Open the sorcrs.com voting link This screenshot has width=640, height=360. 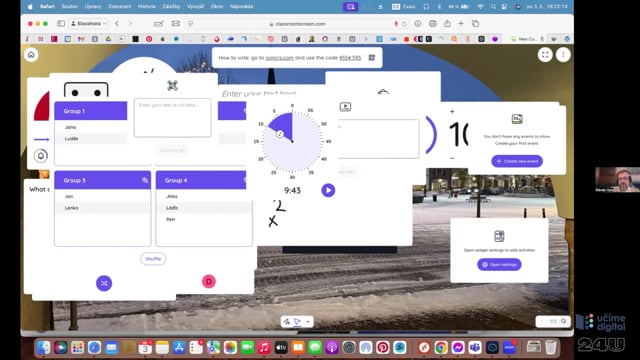(x=279, y=58)
